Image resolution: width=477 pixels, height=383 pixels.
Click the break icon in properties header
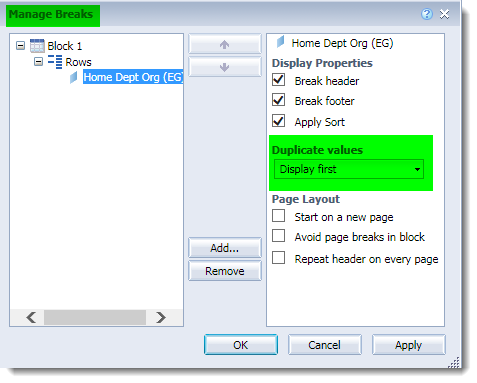280,42
